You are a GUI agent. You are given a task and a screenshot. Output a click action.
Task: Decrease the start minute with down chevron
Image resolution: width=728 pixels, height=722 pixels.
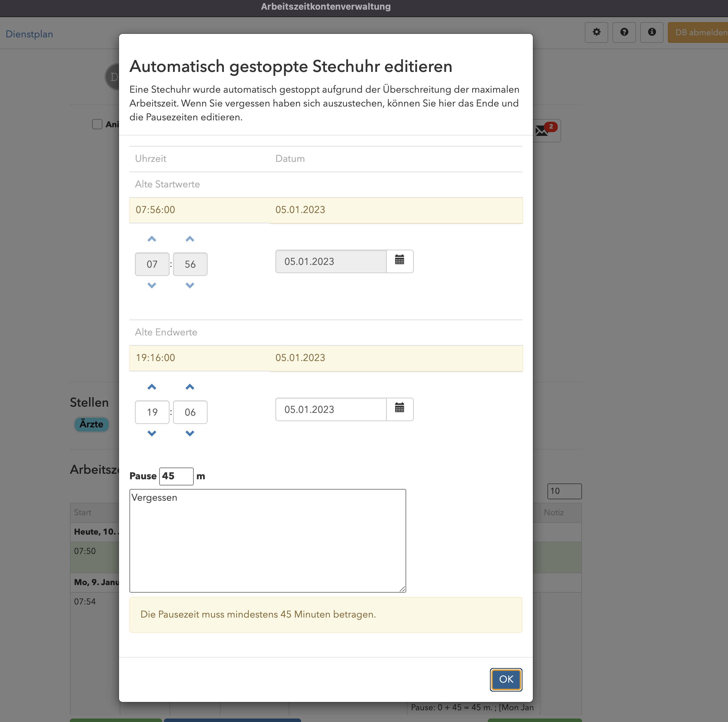pos(190,286)
